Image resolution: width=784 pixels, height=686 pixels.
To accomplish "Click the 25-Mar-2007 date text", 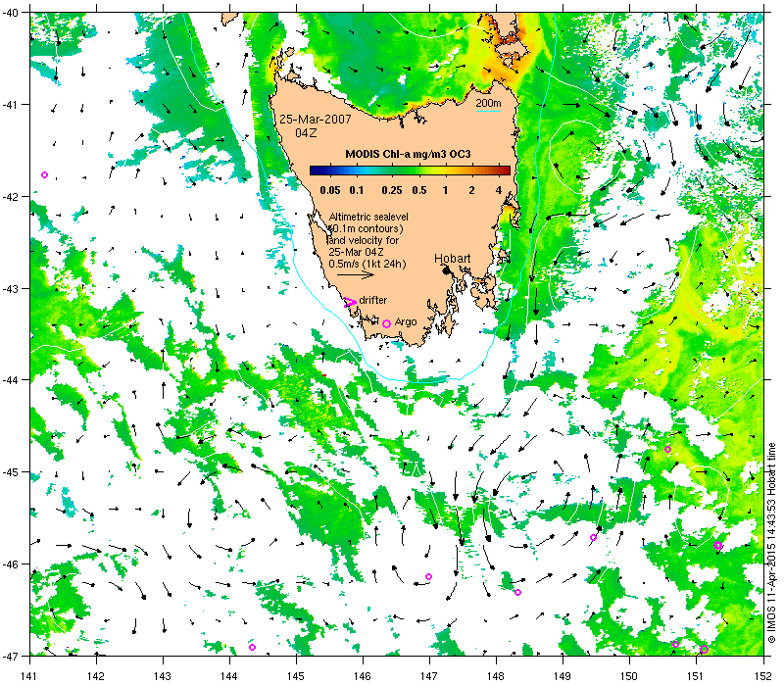I will [315, 119].
